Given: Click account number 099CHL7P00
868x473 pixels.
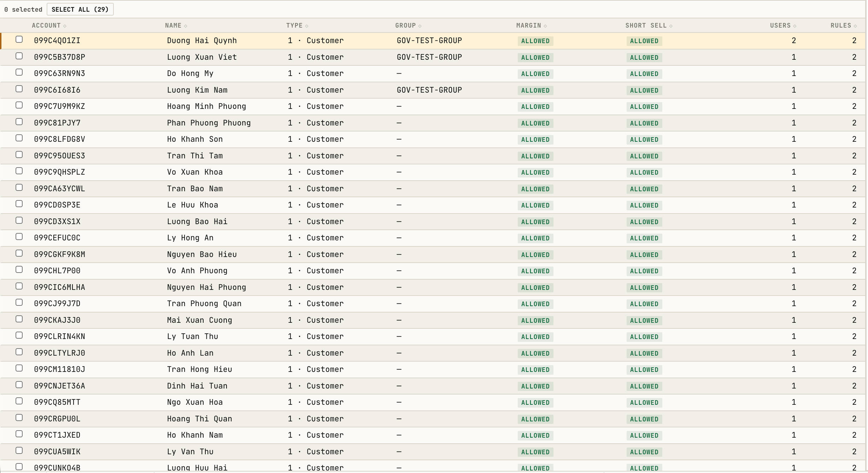Looking at the screenshot, I should (x=57, y=271).
